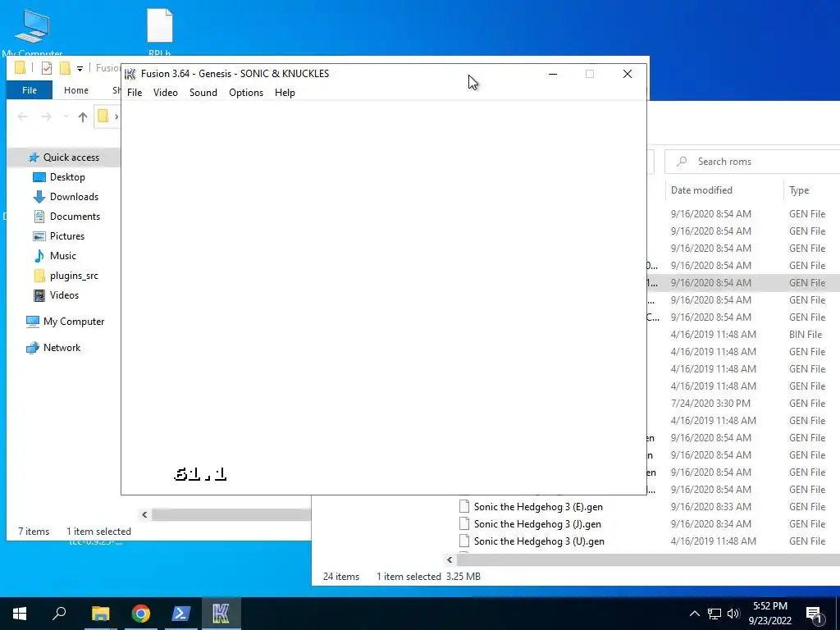Open the Sound menu in Fusion
This screenshot has height=630, width=840.
tap(203, 93)
